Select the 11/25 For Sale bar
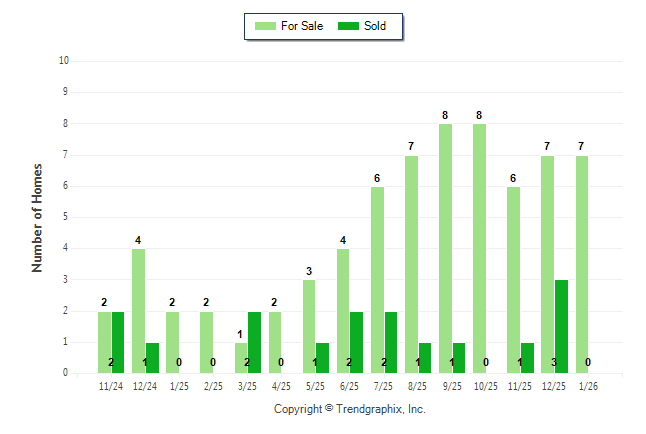 [513, 280]
